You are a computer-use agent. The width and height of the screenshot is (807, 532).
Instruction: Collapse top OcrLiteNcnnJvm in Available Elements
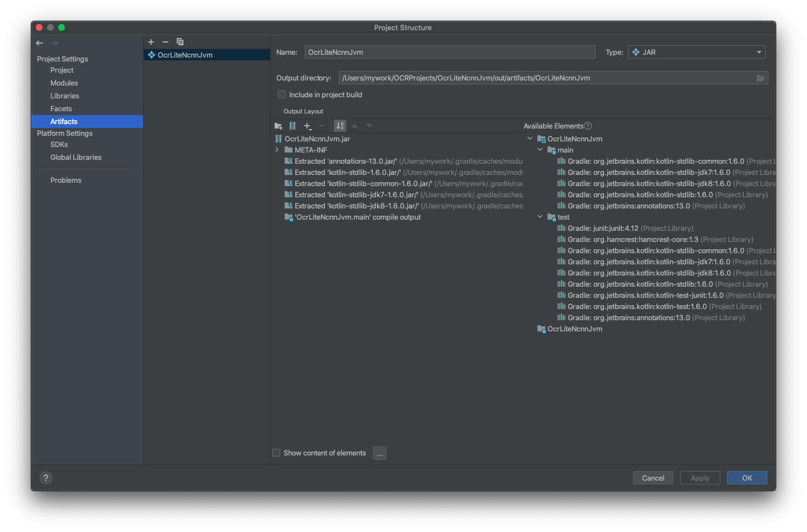pyautogui.click(x=530, y=139)
